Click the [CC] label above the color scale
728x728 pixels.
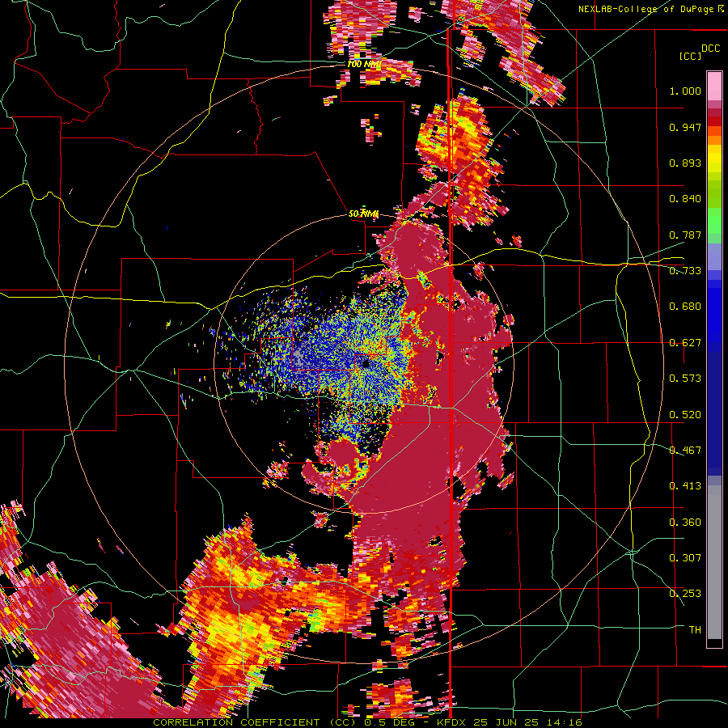[x=691, y=56]
